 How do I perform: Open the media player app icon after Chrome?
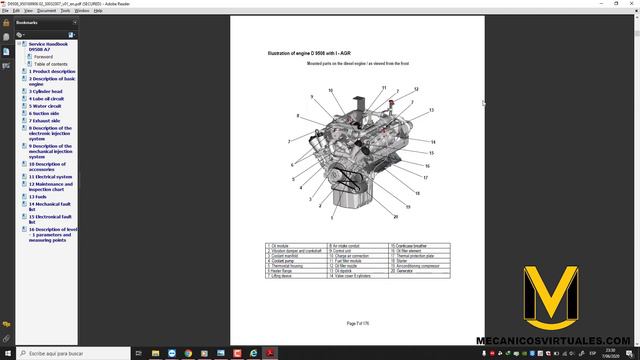pyautogui.click(x=204, y=353)
